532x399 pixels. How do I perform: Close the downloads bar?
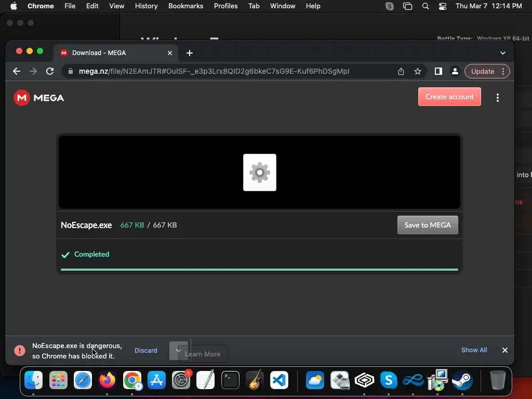[x=504, y=350]
